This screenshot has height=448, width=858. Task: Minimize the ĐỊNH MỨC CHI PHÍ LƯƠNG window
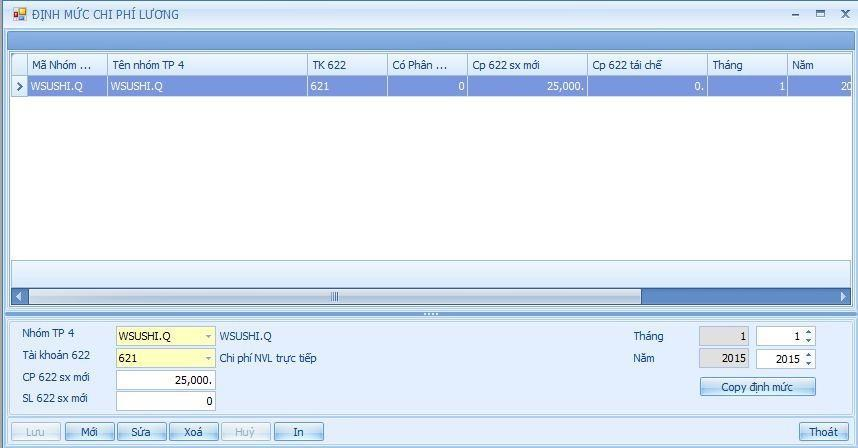(796, 14)
